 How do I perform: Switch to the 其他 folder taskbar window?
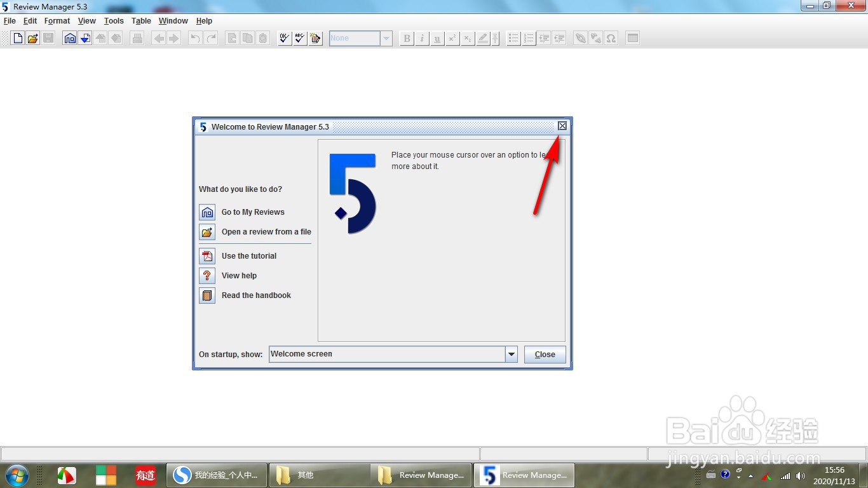[x=320, y=475]
